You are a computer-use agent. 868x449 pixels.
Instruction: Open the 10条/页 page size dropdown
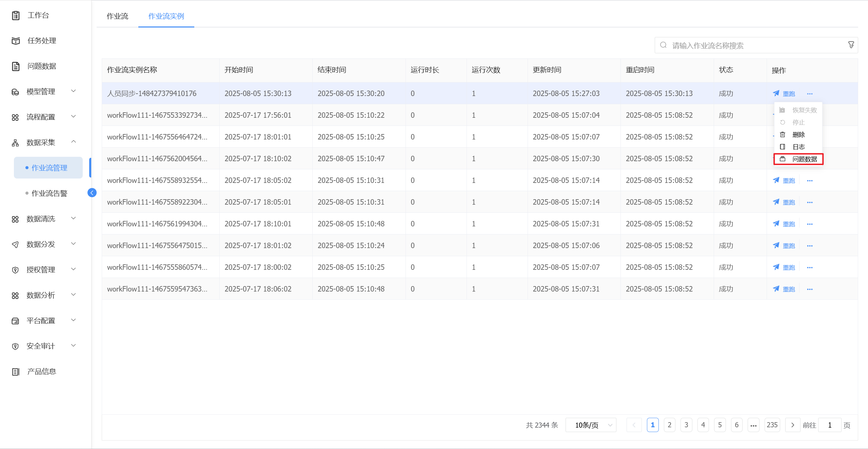pos(591,425)
